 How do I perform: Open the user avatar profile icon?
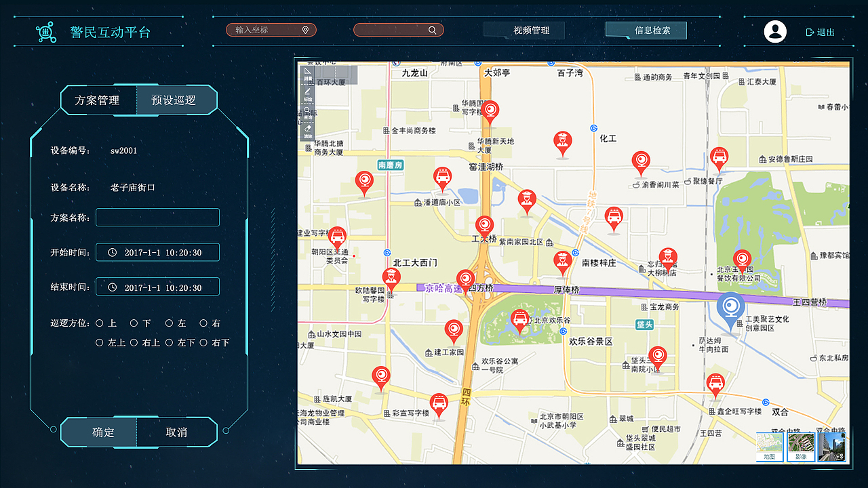pos(775,31)
